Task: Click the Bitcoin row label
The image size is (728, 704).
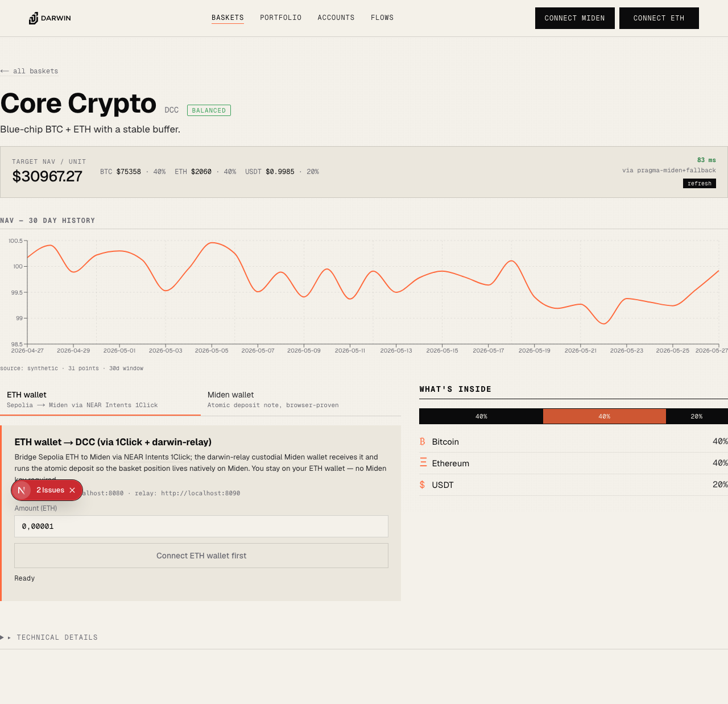Action: pyautogui.click(x=445, y=442)
